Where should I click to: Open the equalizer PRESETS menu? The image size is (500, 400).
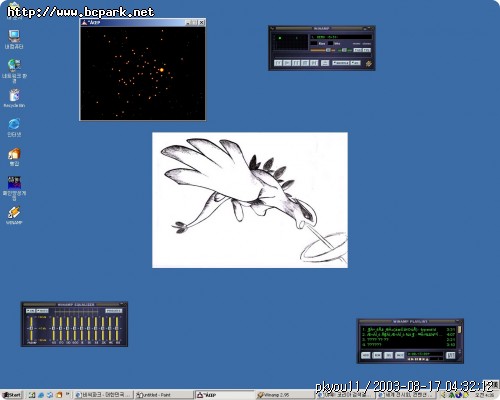tap(114, 311)
